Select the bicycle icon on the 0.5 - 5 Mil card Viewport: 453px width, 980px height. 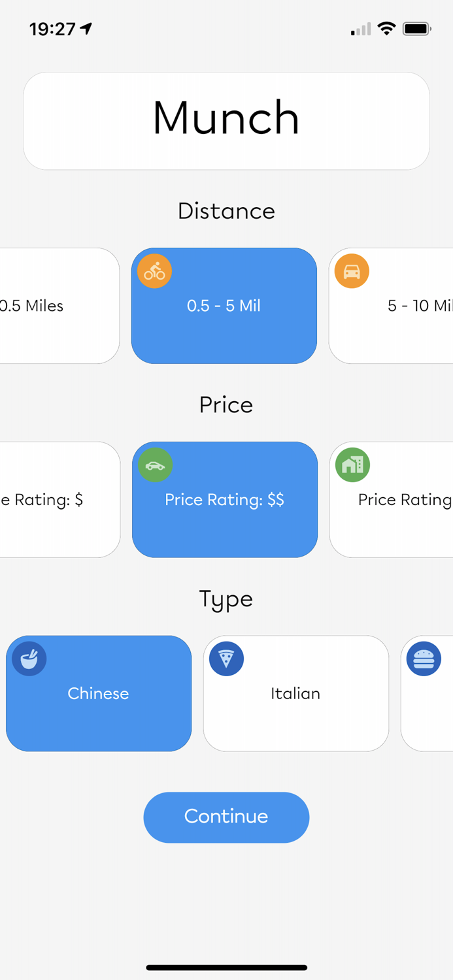click(154, 270)
